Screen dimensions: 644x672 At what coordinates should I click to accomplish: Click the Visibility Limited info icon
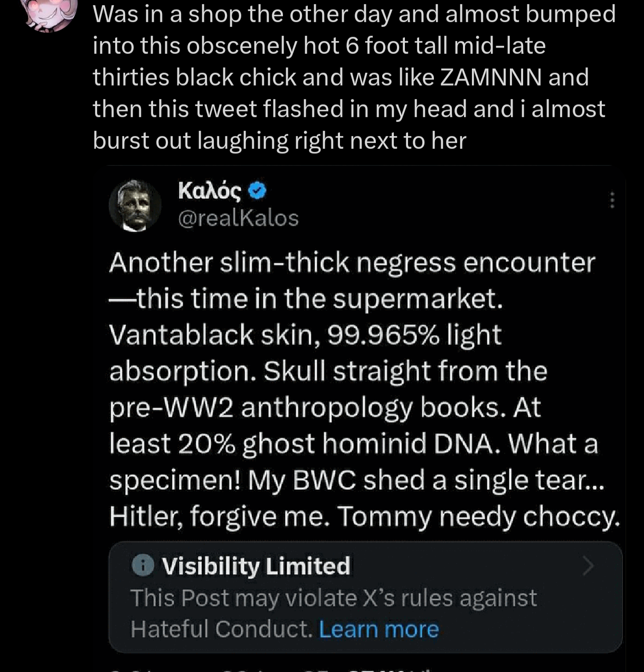[x=143, y=565]
